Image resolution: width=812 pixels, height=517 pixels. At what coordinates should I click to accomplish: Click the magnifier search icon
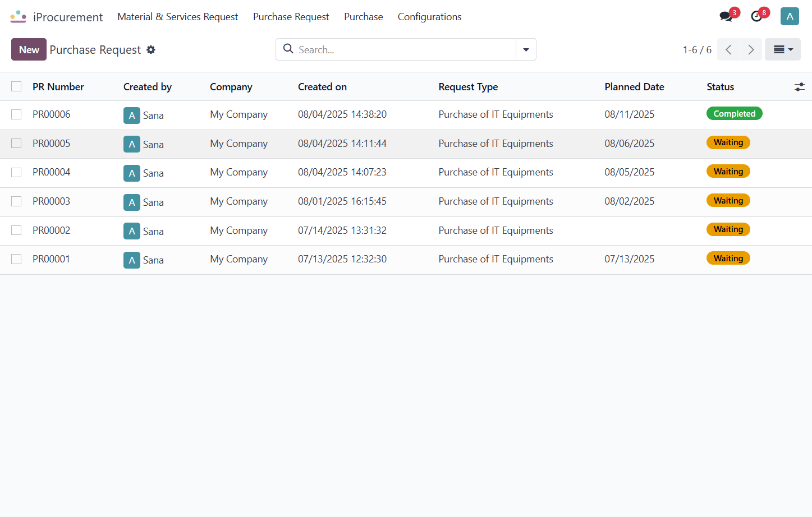pyautogui.click(x=288, y=49)
